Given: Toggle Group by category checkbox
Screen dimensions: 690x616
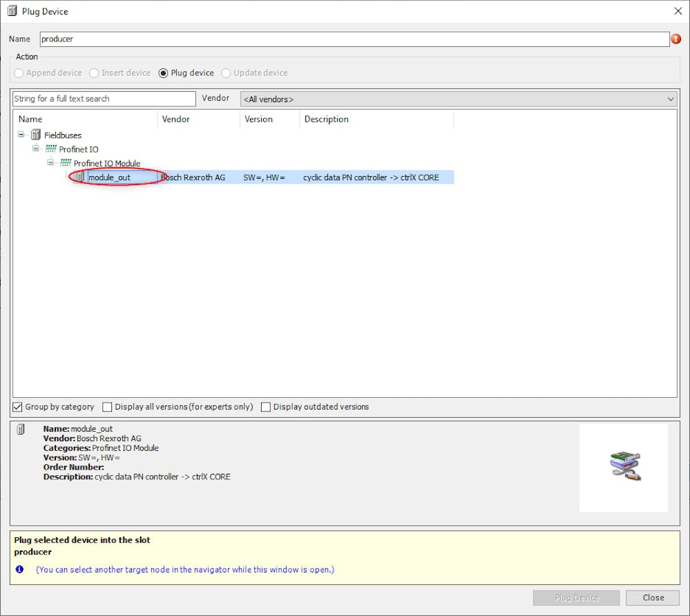Looking at the screenshot, I should coord(17,407).
